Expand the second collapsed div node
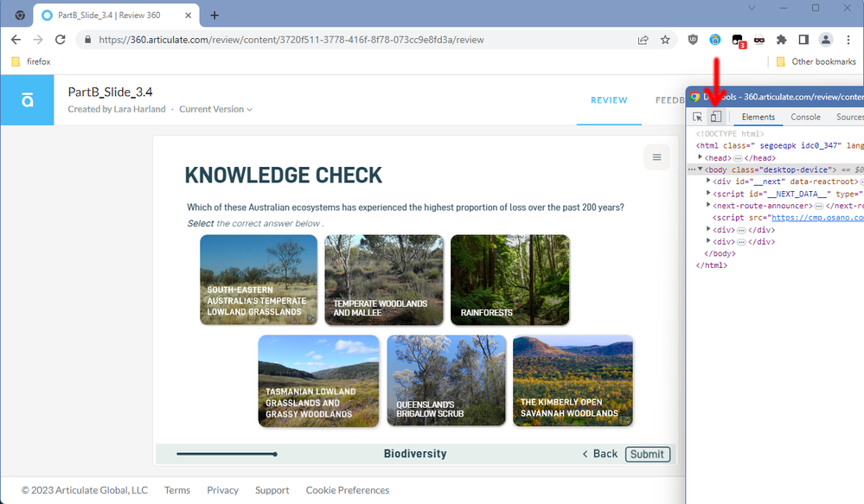This screenshot has width=864, height=504. pos(708,241)
